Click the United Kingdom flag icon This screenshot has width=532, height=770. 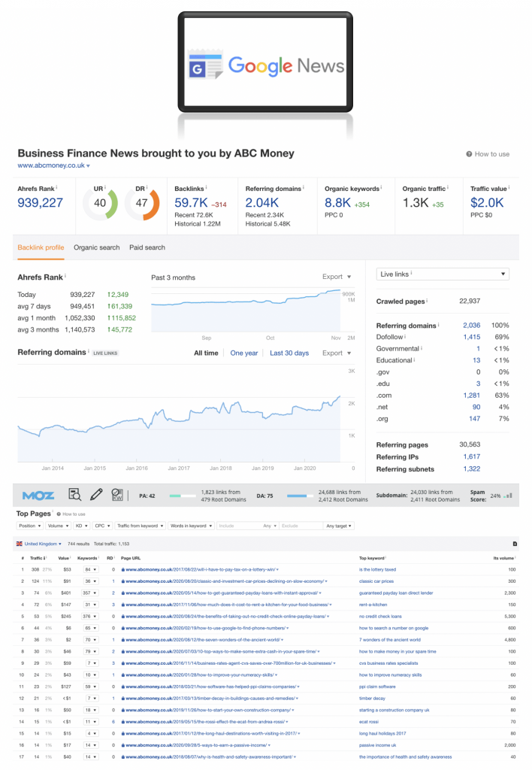(20, 544)
